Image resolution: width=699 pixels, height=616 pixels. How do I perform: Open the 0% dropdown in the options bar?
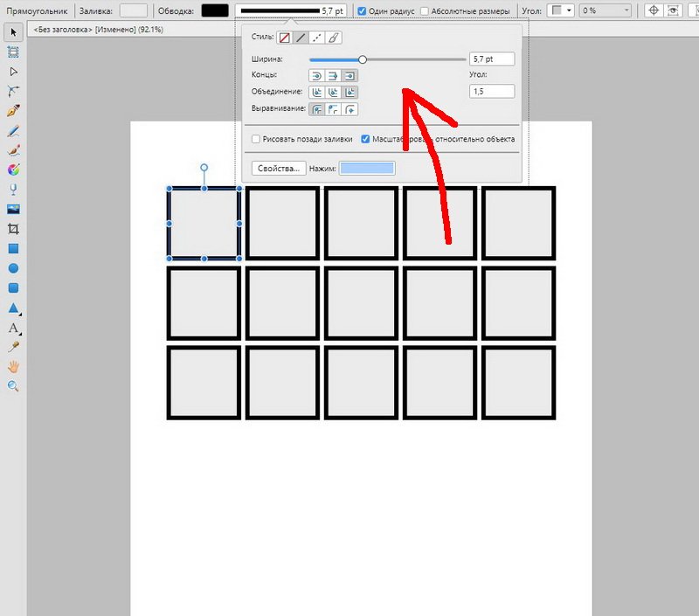coord(605,10)
